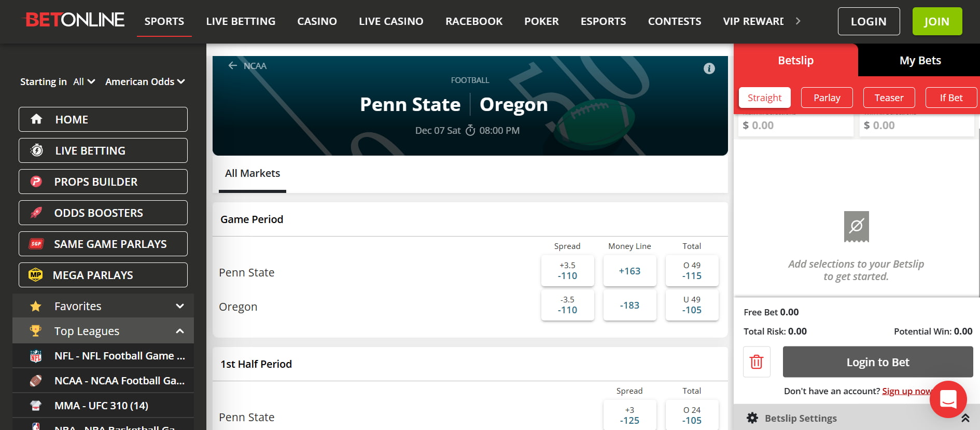Click the NFL shield icon
Viewport: 980px width, 430px height.
pyautogui.click(x=36, y=356)
